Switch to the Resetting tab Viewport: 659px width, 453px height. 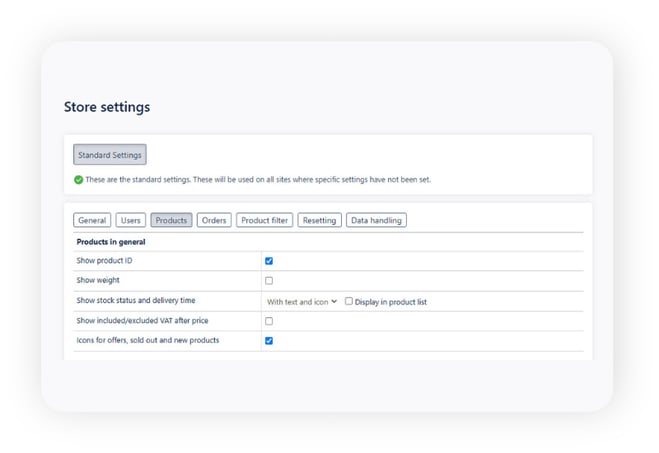pos(319,220)
